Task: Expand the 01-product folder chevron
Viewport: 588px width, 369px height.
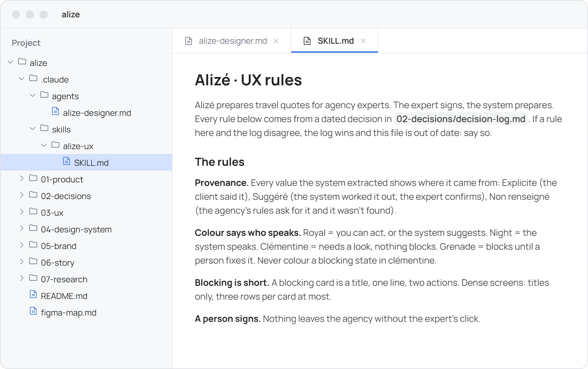Action: pyautogui.click(x=21, y=178)
